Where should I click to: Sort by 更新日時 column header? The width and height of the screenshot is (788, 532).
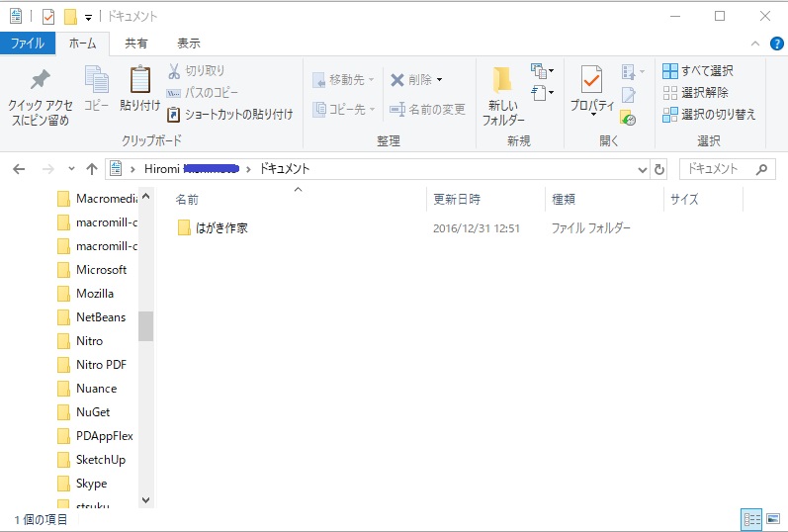pos(457,200)
